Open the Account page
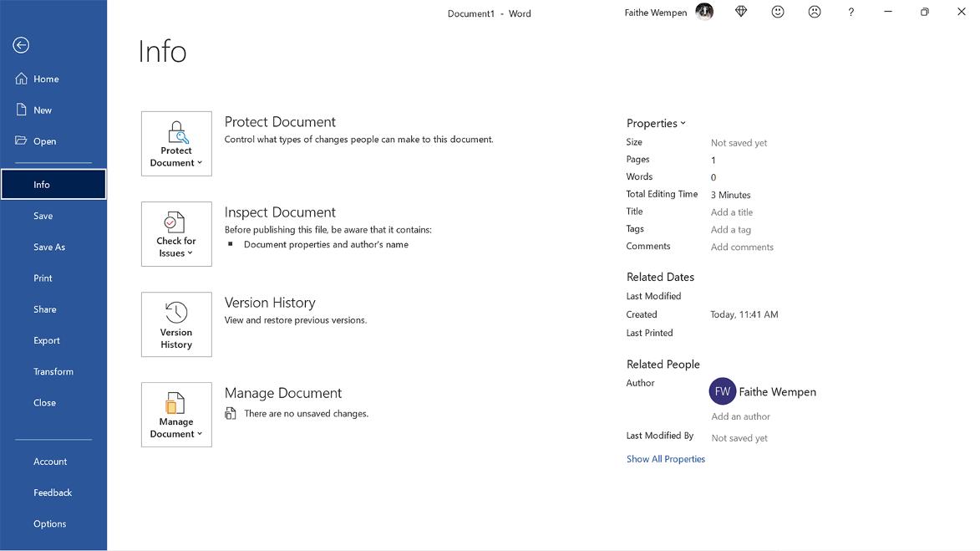The height and width of the screenshot is (551, 980). (53, 462)
